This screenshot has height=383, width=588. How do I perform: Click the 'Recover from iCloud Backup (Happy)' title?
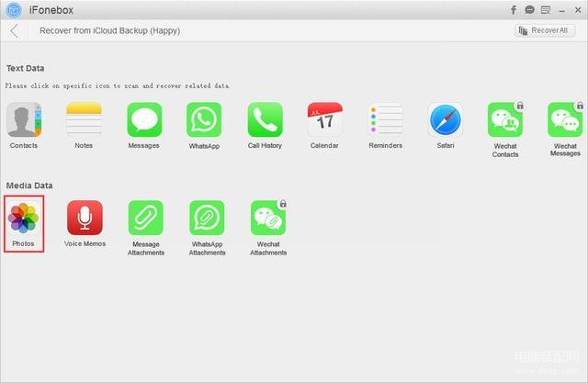110,30
